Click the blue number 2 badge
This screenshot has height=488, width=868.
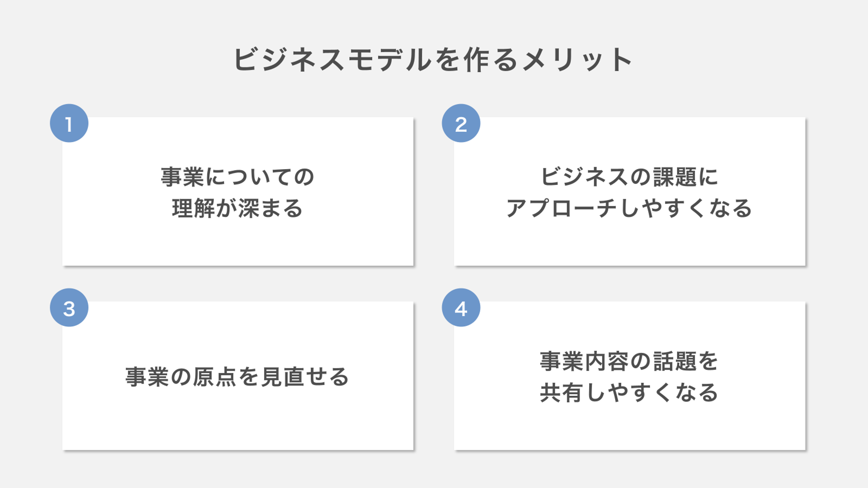(x=461, y=123)
